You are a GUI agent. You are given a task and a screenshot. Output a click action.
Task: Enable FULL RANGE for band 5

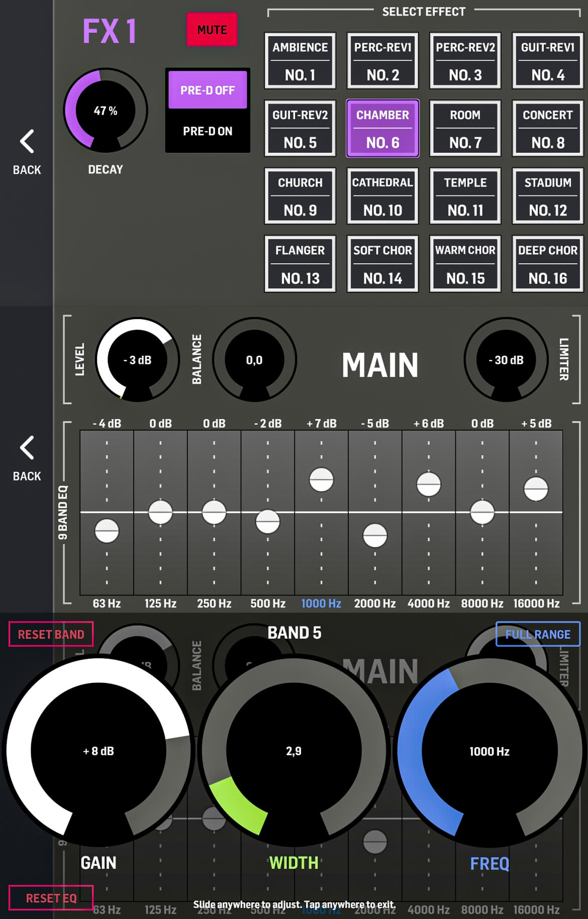pos(538,634)
